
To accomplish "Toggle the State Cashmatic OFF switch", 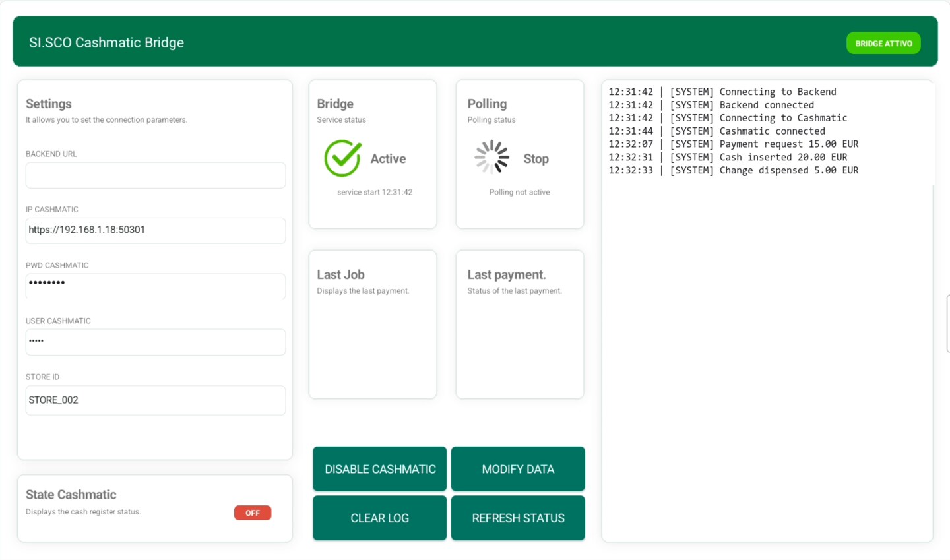I will pyautogui.click(x=253, y=513).
